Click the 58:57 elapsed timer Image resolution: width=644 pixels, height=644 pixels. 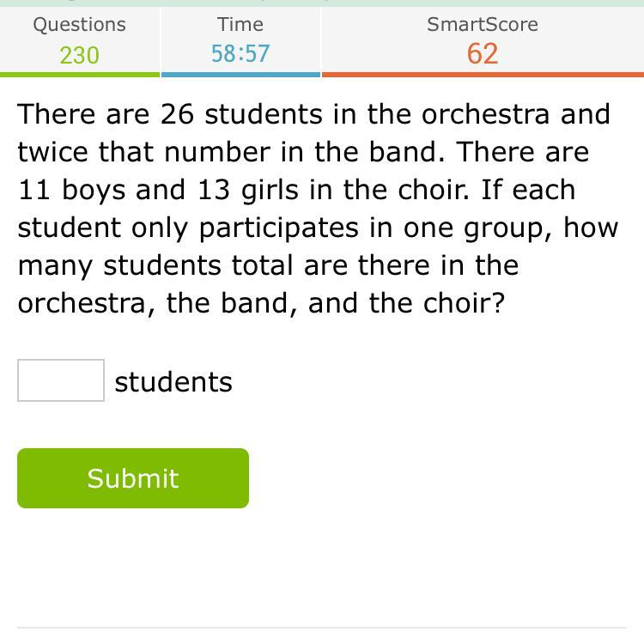tap(240, 53)
